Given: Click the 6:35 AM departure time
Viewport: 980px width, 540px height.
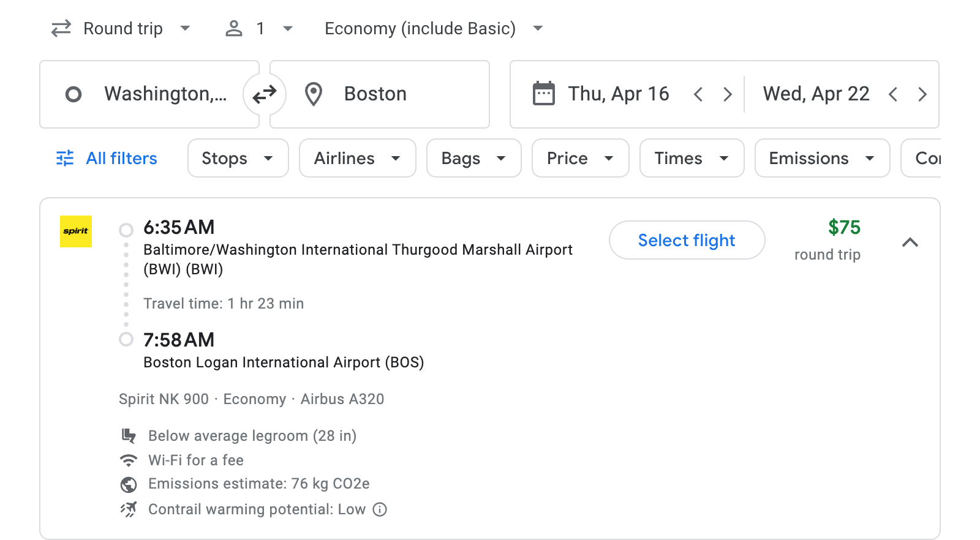Looking at the screenshot, I should (x=179, y=227).
